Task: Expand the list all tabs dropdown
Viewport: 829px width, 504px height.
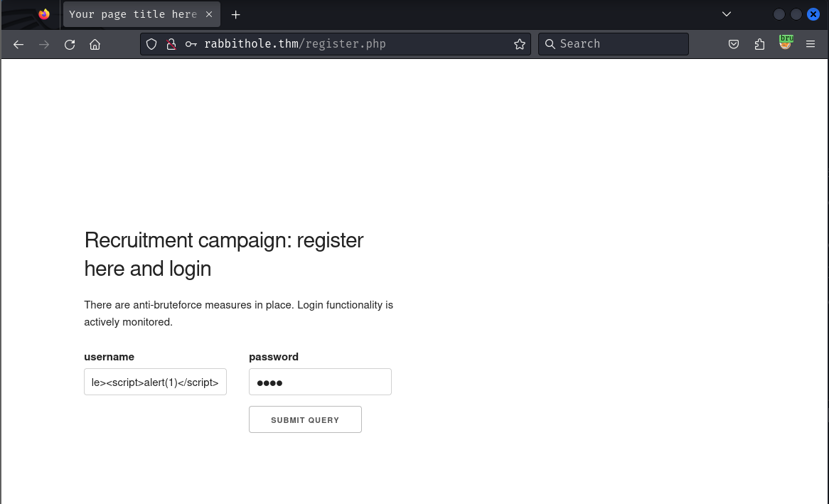Action: 727,14
